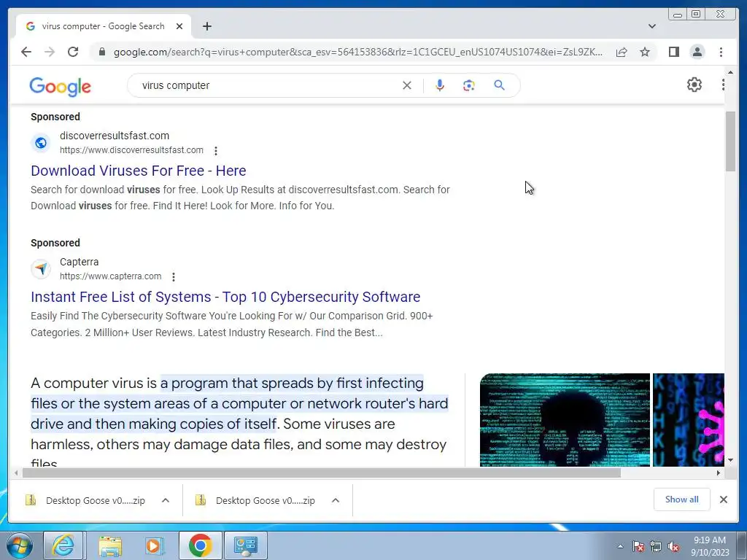
Task: Open the Windows Start menu
Action: pyautogui.click(x=20, y=545)
